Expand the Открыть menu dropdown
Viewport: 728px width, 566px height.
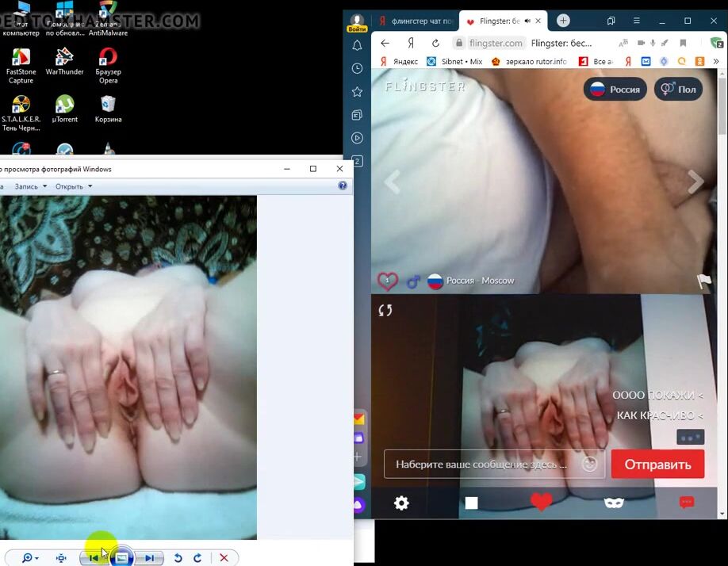(x=74, y=186)
